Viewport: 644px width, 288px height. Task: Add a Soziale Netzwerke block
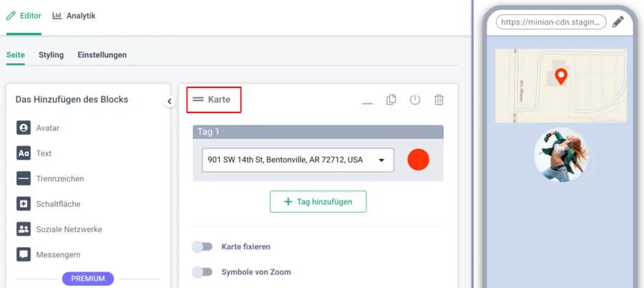(69, 229)
